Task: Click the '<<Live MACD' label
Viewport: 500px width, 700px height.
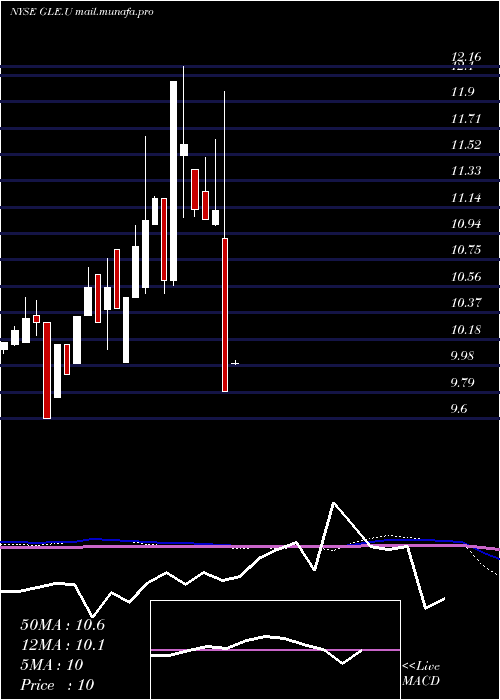Action: pos(421,674)
